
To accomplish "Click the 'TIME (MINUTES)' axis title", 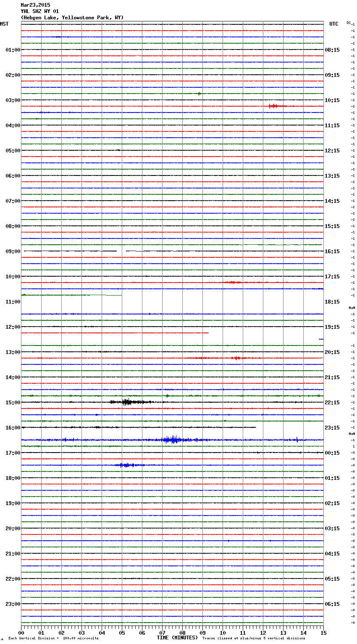I will (x=177, y=638).
